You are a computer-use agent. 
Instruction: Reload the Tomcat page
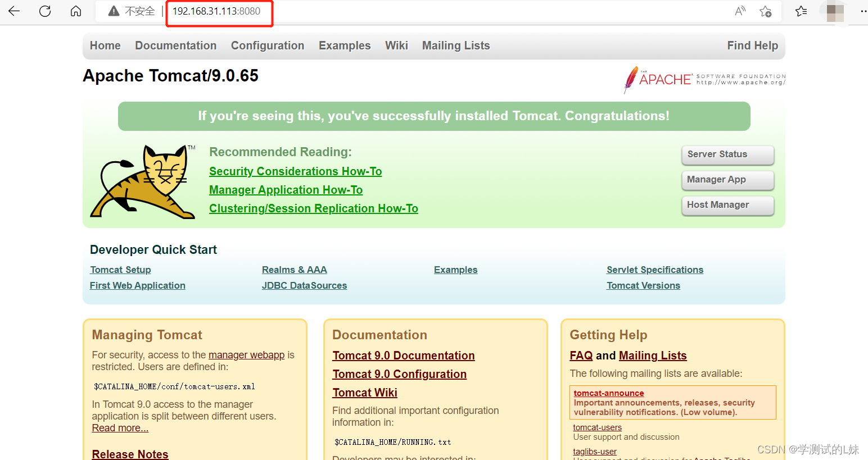pos(45,11)
